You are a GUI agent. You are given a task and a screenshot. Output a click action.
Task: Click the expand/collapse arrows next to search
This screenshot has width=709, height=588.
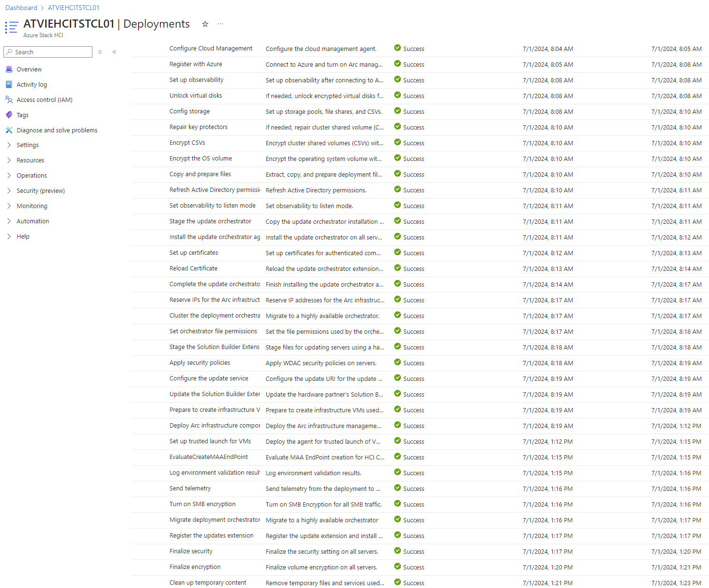coord(100,52)
